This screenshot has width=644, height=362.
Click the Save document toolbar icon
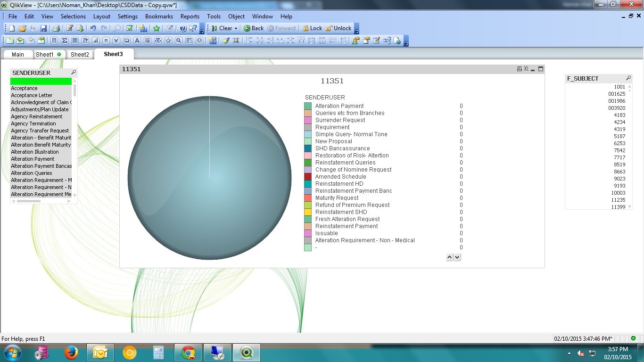(x=43, y=28)
